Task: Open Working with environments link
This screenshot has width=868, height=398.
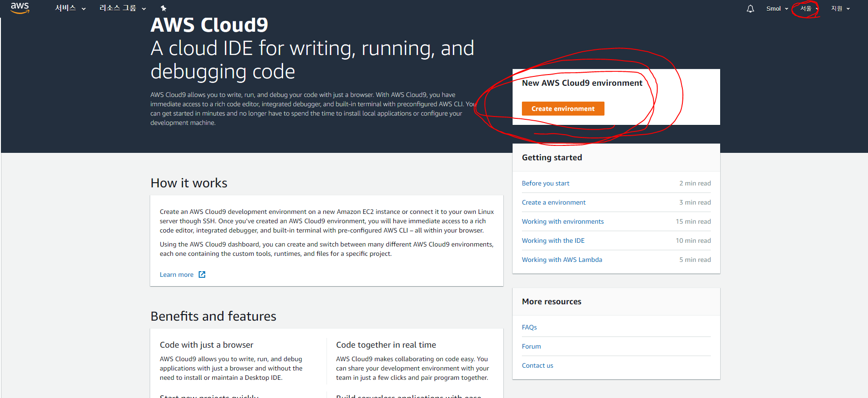Action: click(x=562, y=221)
